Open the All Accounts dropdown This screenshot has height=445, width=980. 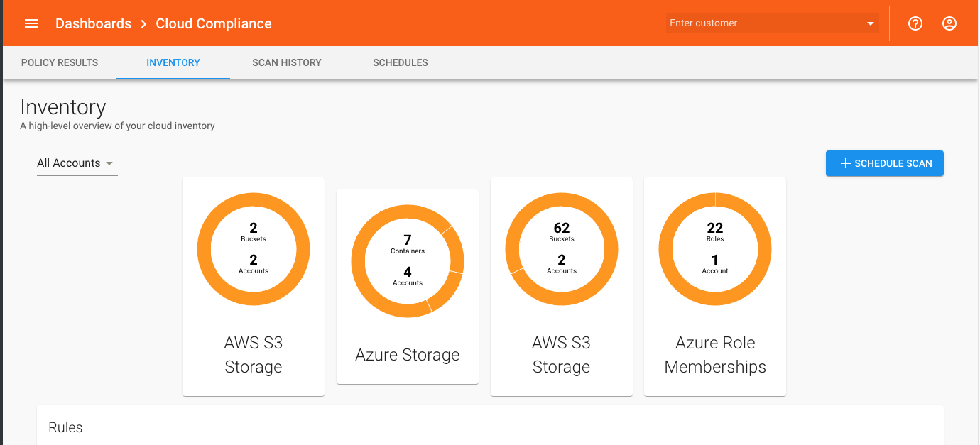[x=77, y=163]
